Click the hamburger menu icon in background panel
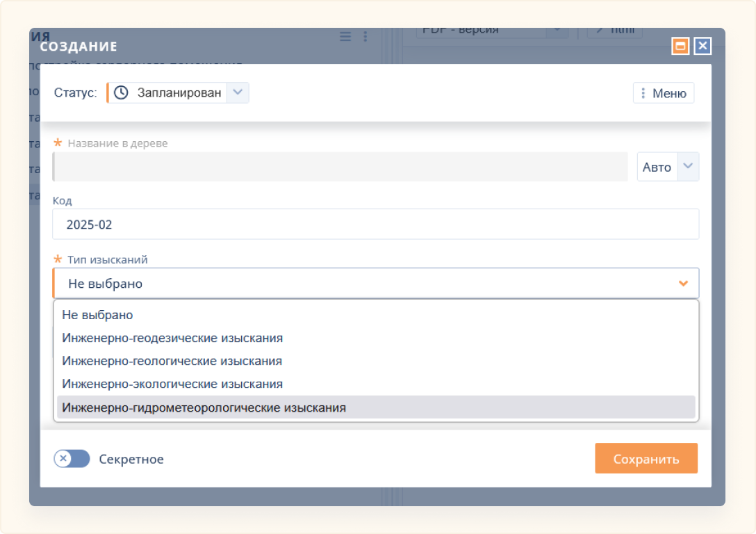This screenshot has height=534, width=756. coord(345,37)
